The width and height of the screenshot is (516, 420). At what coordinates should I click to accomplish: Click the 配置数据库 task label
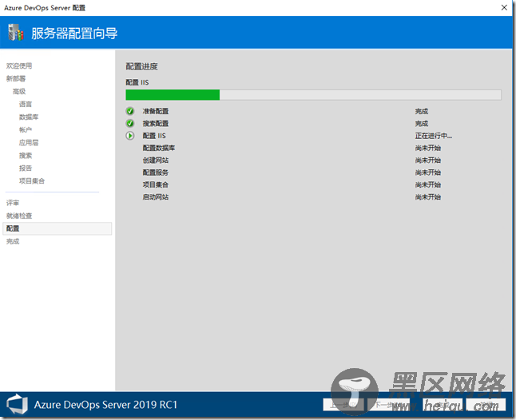pyautogui.click(x=159, y=148)
